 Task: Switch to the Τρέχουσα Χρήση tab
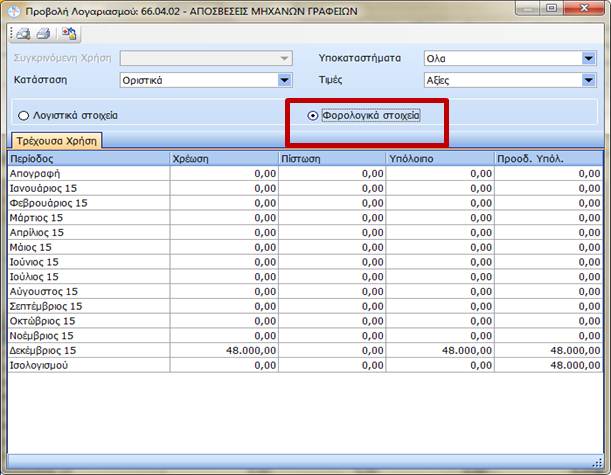pyautogui.click(x=57, y=141)
